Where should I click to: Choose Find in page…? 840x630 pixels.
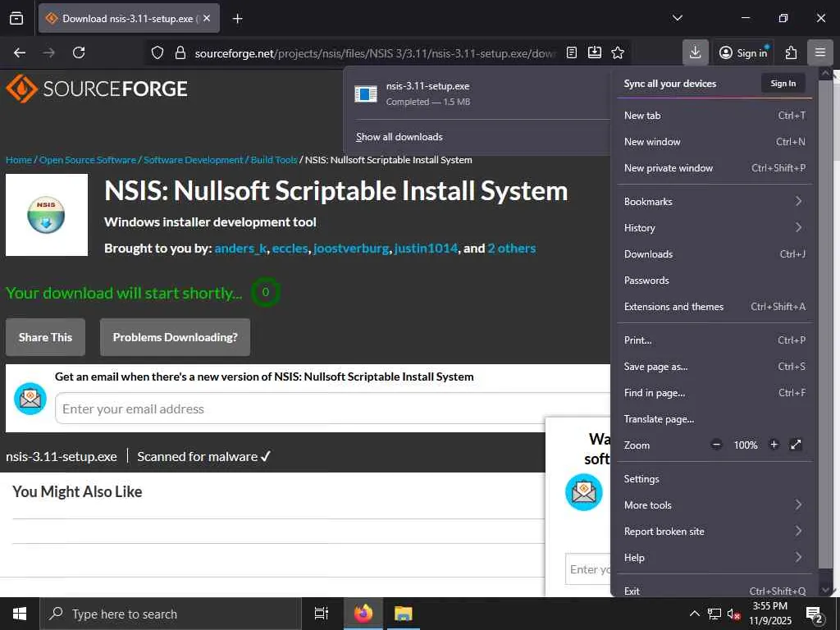tap(714, 393)
